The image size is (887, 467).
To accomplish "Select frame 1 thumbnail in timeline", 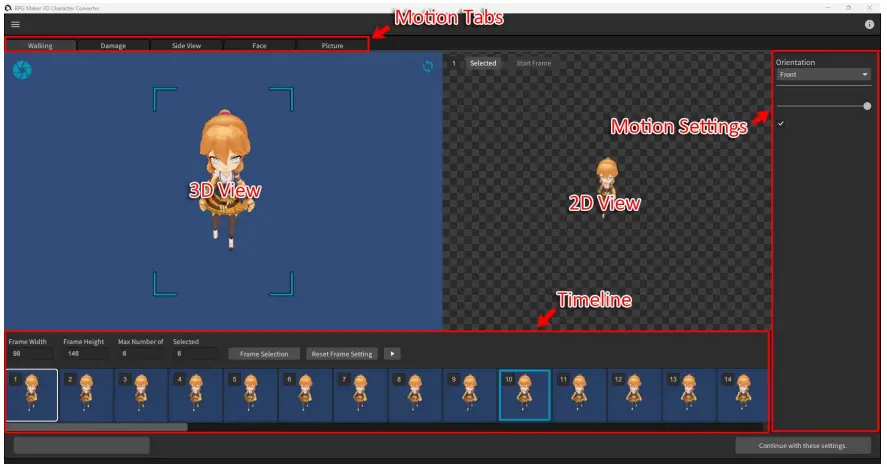I will (31, 395).
